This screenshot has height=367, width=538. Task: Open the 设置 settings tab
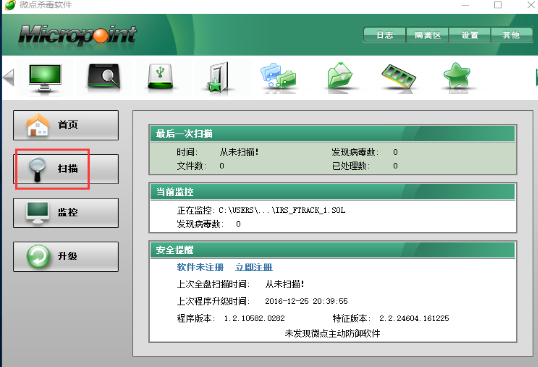[x=469, y=35]
